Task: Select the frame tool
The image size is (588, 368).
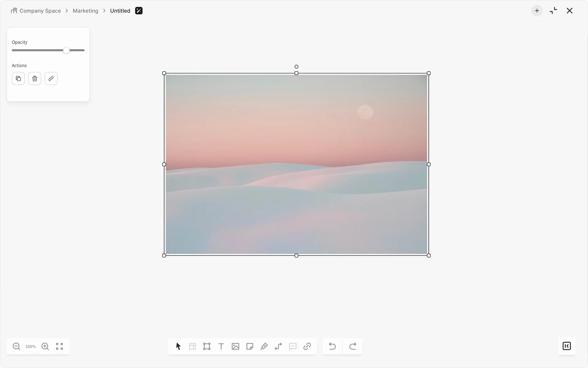Action: [x=207, y=346]
